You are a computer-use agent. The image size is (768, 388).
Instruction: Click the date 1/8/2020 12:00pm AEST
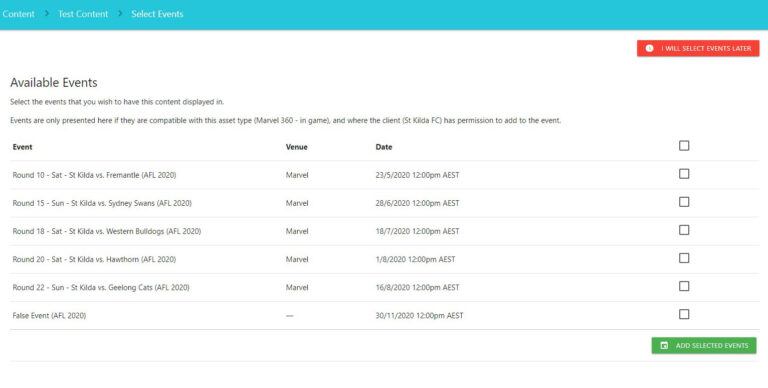(x=415, y=259)
